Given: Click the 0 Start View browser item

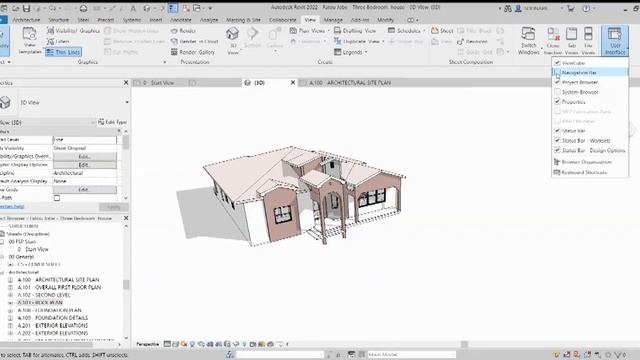Looking at the screenshot, I should coord(33,249).
